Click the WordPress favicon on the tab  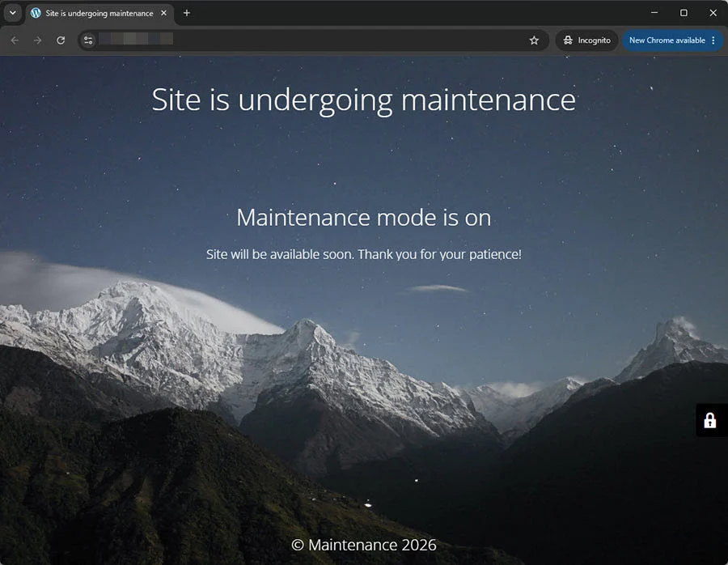click(x=36, y=14)
